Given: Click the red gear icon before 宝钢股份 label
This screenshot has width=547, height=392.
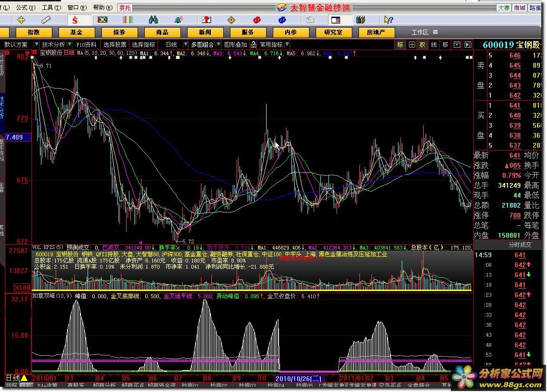Looking at the screenshot, I should coord(34,52).
